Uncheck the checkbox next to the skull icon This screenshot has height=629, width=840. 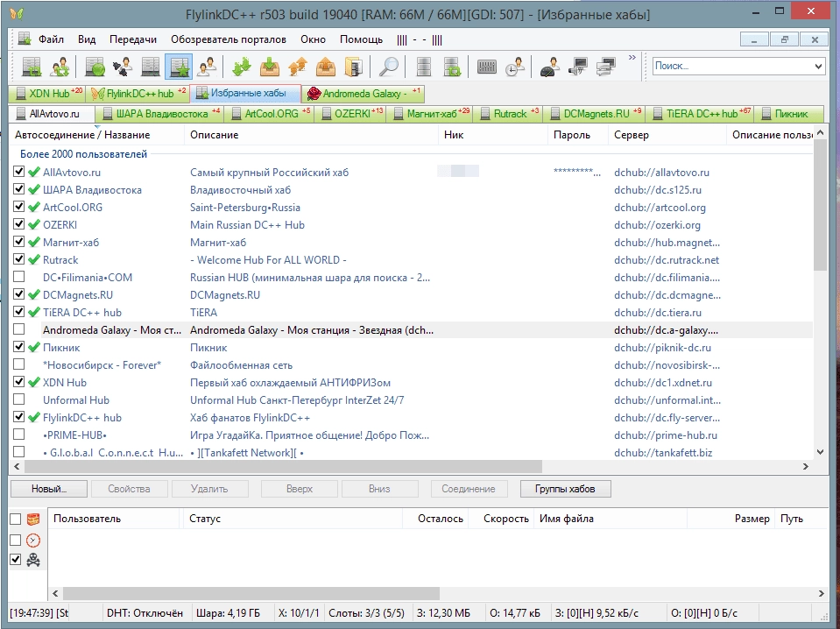pyautogui.click(x=16, y=560)
